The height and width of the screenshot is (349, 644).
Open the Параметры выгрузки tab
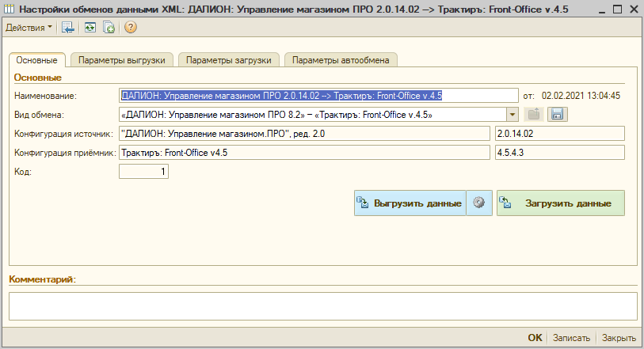tap(121, 60)
